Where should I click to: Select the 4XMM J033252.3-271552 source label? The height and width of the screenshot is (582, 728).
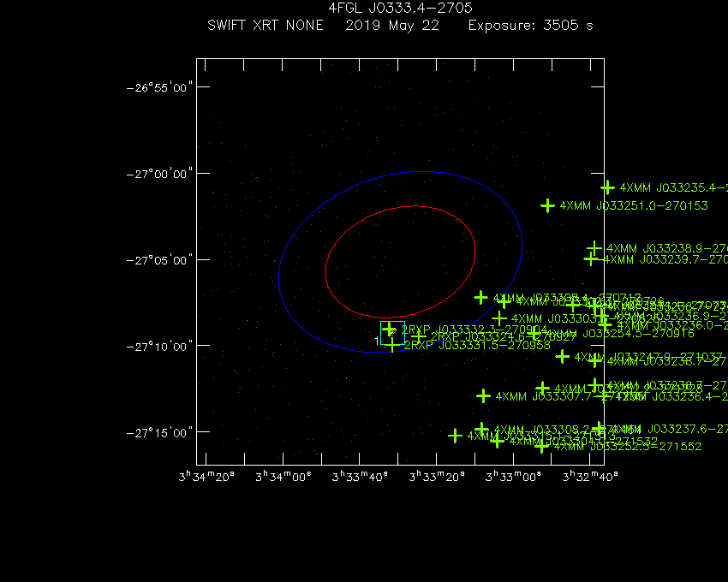(628, 447)
